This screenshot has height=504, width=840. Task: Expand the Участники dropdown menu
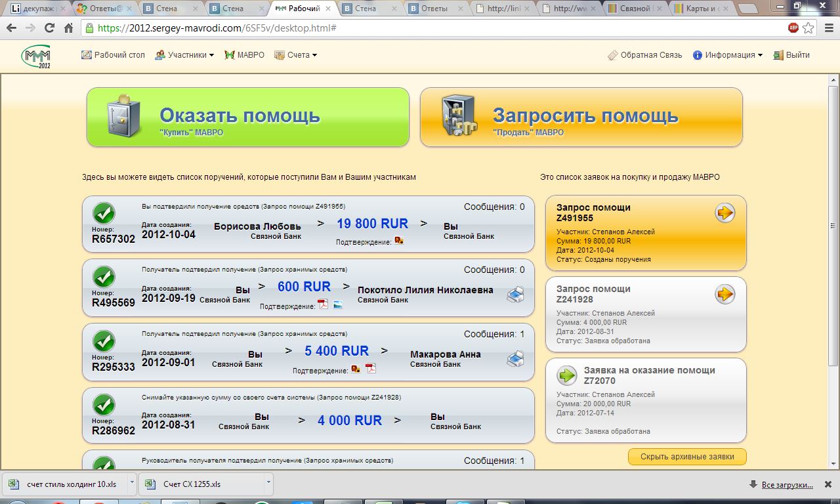point(184,55)
